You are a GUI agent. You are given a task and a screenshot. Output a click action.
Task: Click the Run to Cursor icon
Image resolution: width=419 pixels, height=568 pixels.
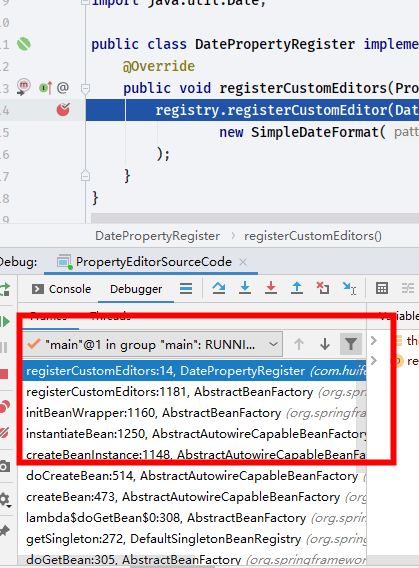pos(349,288)
